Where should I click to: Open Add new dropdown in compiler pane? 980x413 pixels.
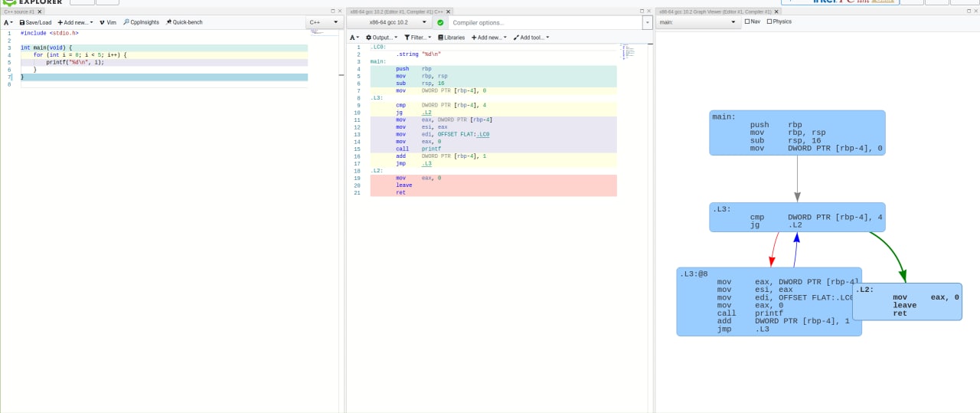488,37
